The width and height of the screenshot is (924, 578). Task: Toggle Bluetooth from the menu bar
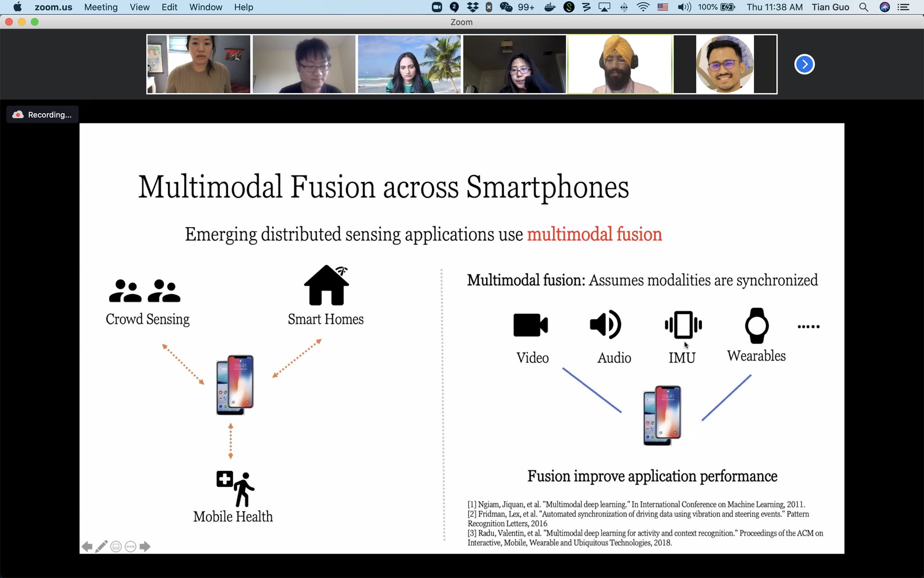click(x=624, y=7)
